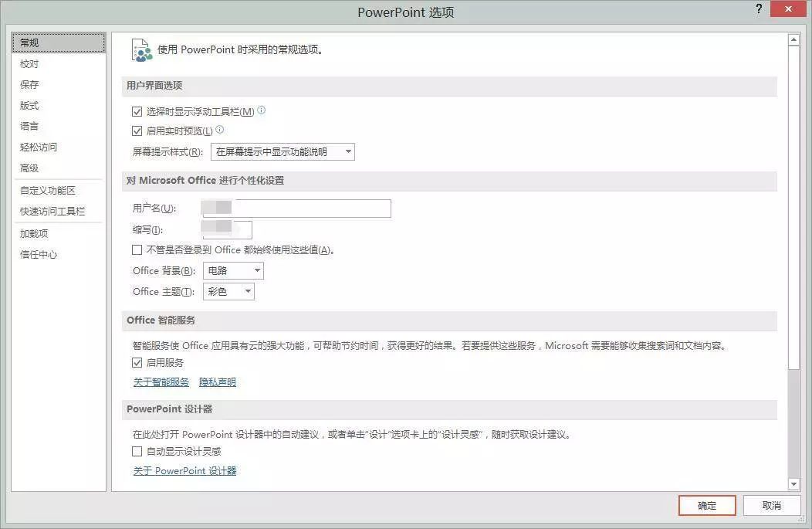Switch to the 加载项 category
812x529 pixels.
[59, 234]
